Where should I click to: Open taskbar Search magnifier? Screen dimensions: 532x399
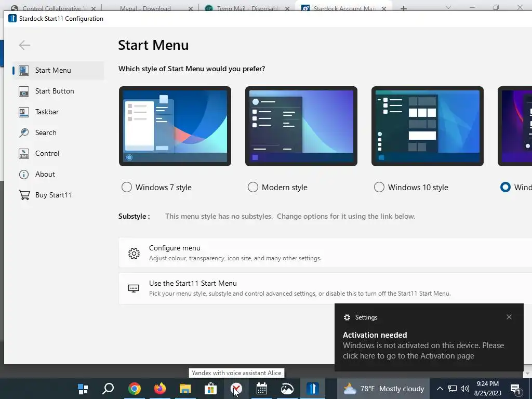point(108,389)
